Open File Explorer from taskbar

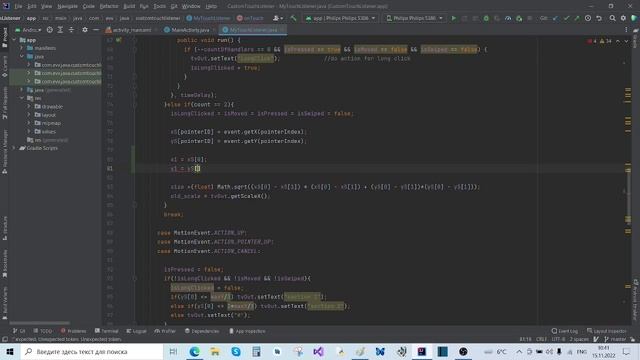click(215, 351)
